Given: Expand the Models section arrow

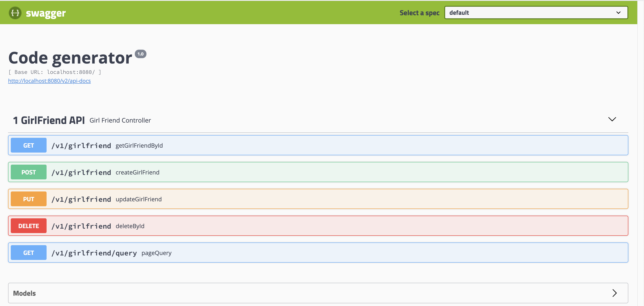Looking at the screenshot, I should pos(614,293).
